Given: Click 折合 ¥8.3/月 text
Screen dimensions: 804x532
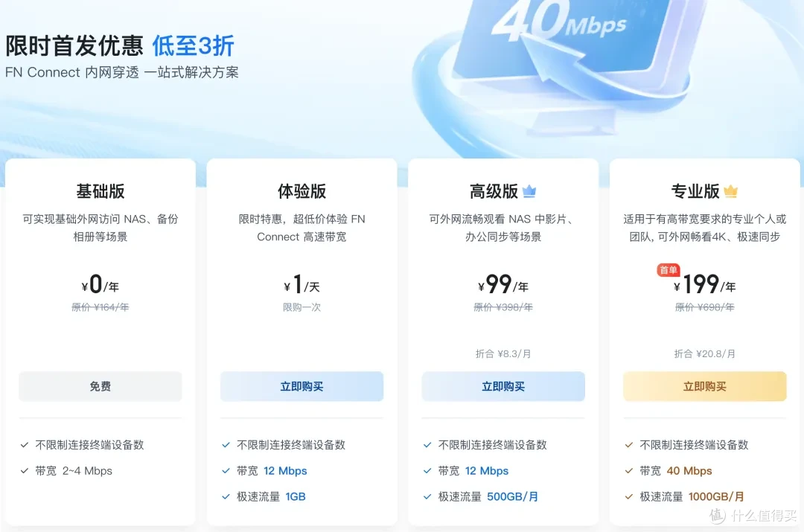Looking at the screenshot, I should (503, 353).
